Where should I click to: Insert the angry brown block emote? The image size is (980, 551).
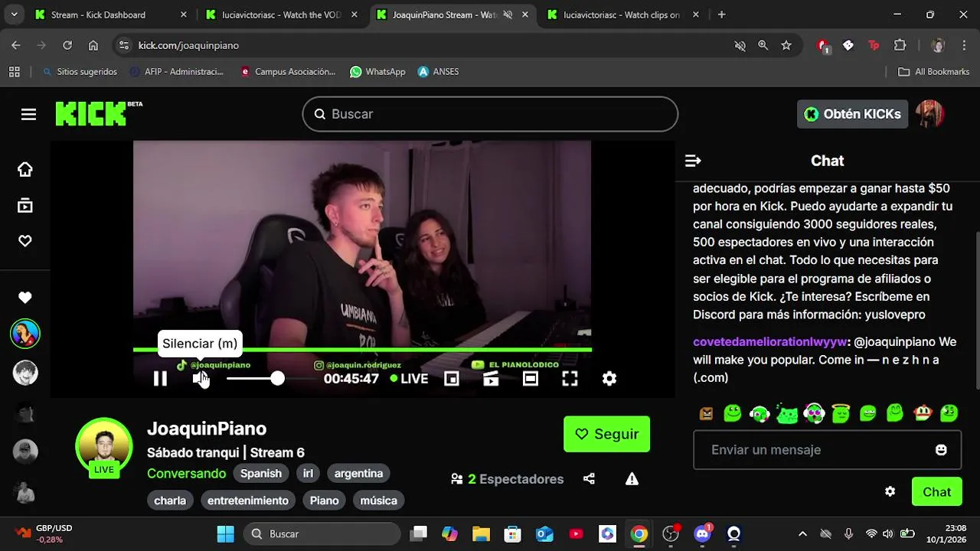click(x=706, y=414)
